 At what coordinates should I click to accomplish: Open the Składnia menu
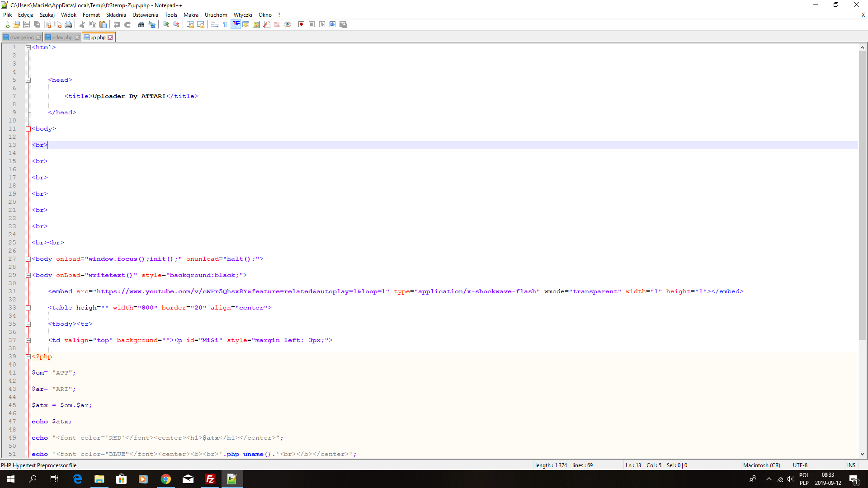point(116,15)
